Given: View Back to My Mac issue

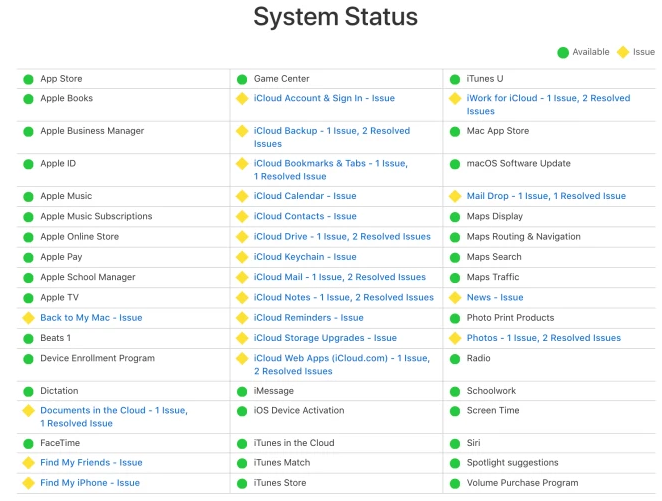Looking at the screenshot, I should [91, 318].
